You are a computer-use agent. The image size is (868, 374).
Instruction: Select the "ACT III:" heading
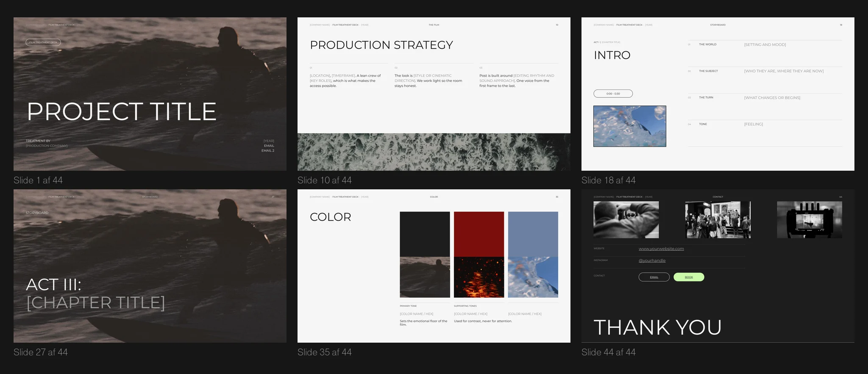53,285
